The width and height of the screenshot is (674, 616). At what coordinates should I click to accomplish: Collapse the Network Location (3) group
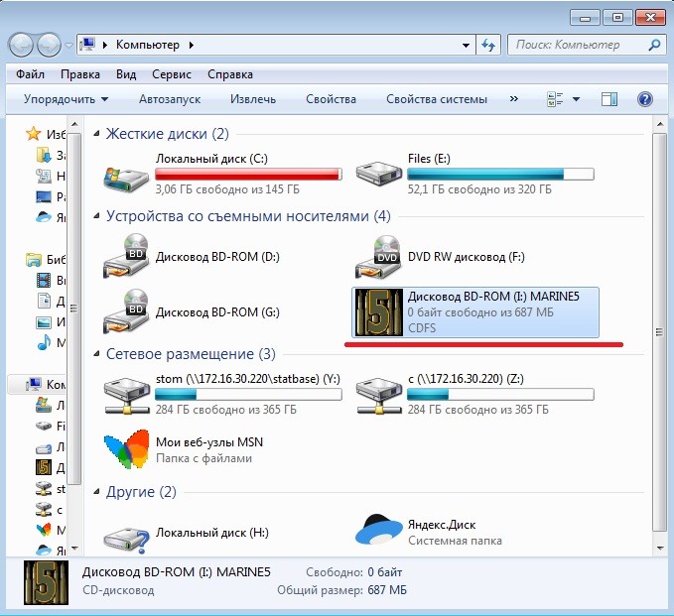96,353
